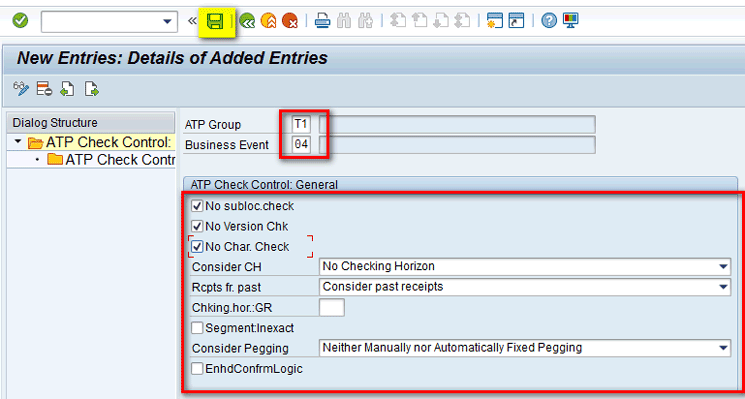Click the Next Page icon
Screen dimensions: 745x399
(441, 21)
